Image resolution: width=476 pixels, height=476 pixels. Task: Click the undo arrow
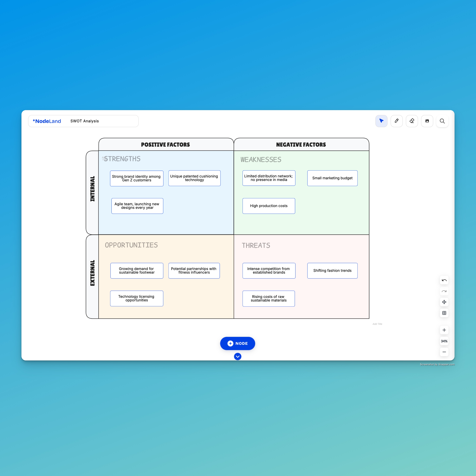(444, 280)
